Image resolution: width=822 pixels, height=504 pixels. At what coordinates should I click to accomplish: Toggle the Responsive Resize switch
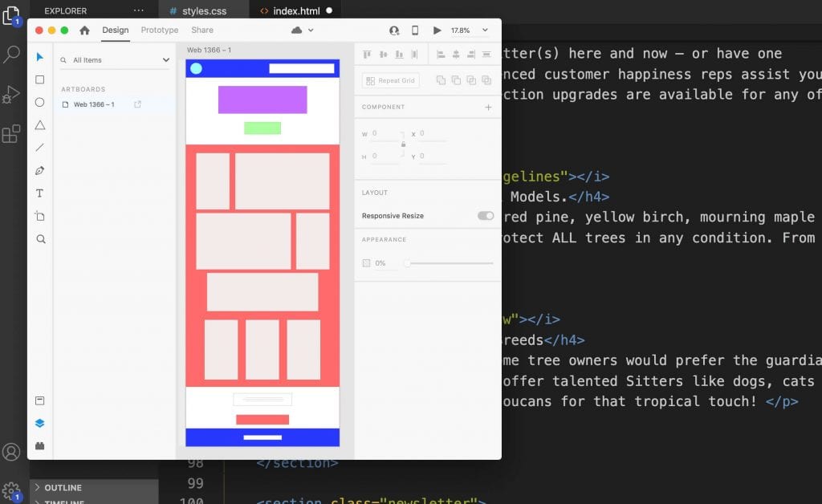(x=486, y=216)
